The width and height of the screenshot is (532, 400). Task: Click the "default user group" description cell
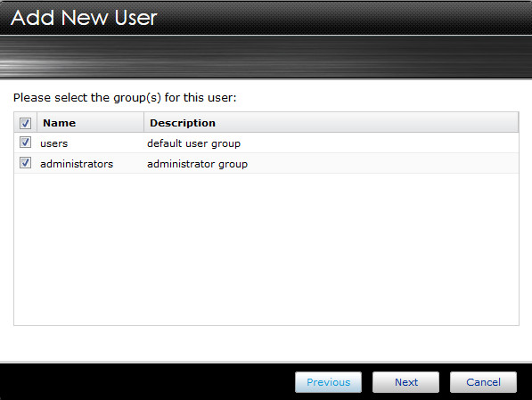click(x=193, y=143)
